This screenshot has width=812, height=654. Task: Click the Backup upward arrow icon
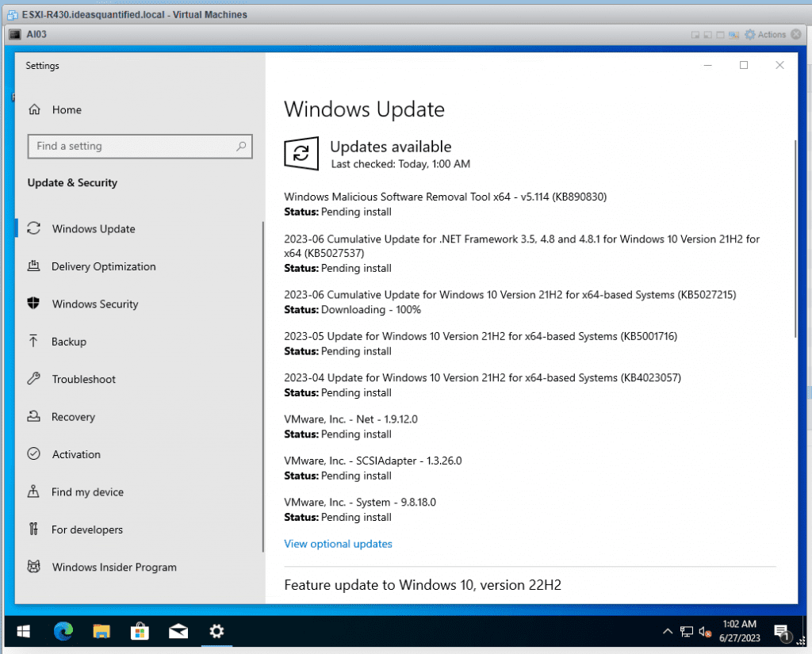(33, 341)
